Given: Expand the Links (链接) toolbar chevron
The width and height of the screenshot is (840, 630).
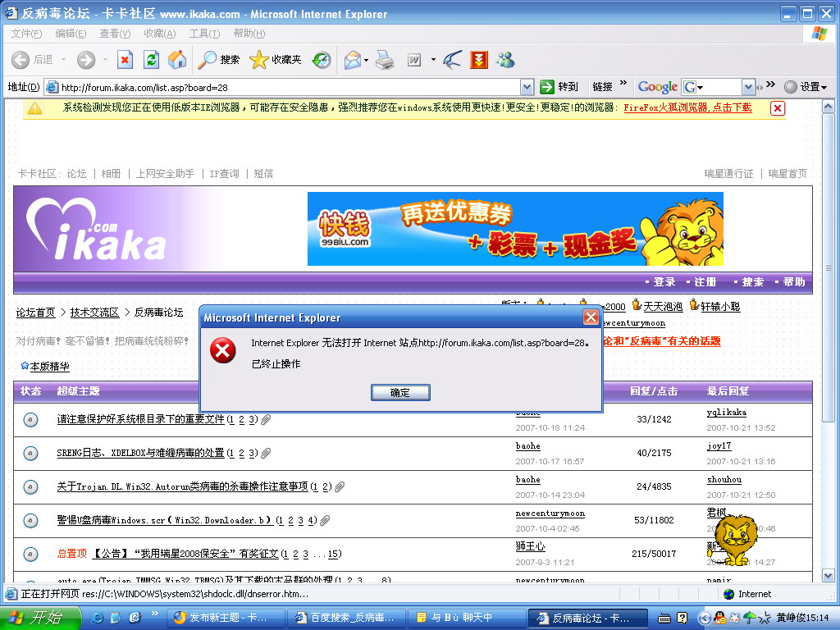Looking at the screenshot, I should 623,83.
